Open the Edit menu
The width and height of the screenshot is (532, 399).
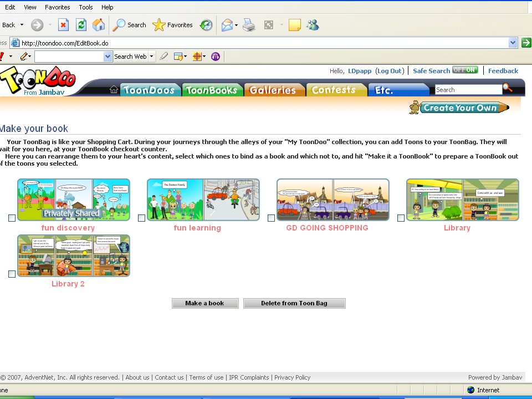[x=10, y=7]
